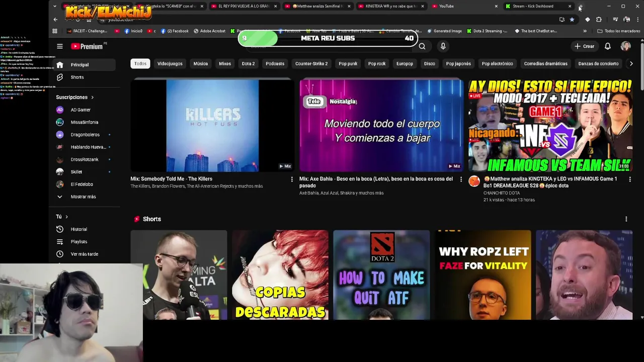Open title Mix: Somebody Told Me - The Killers

[x=172, y=179]
